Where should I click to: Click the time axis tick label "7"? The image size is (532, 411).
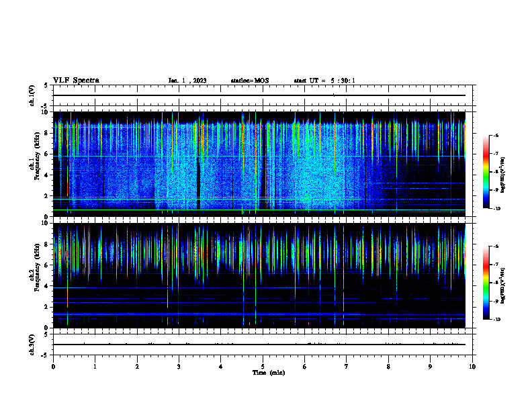[x=347, y=367]
